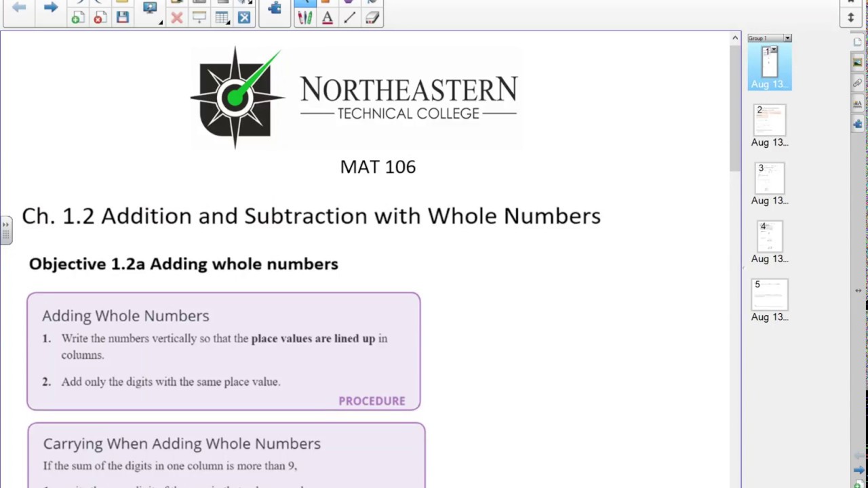Go to the previous page with back arrow

[x=19, y=7]
